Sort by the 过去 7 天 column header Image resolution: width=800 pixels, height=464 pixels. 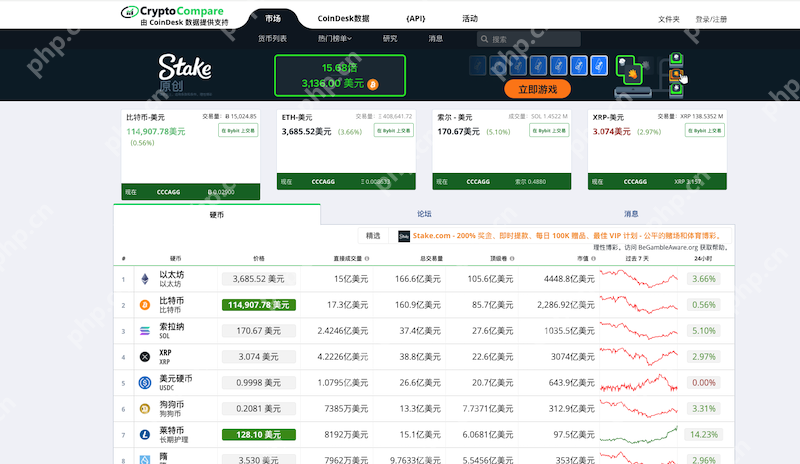coord(637,259)
